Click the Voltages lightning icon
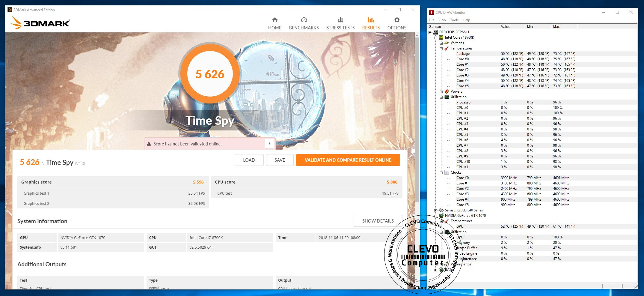The image size is (644, 296). (x=447, y=43)
